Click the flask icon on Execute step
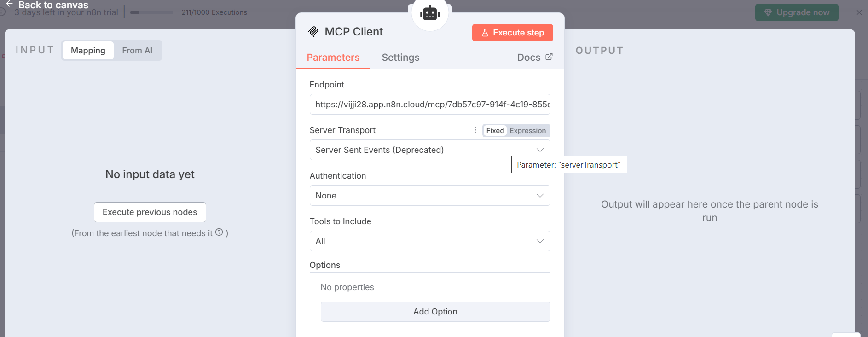Viewport: 868px width, 337px height. [x=485, y=33]
